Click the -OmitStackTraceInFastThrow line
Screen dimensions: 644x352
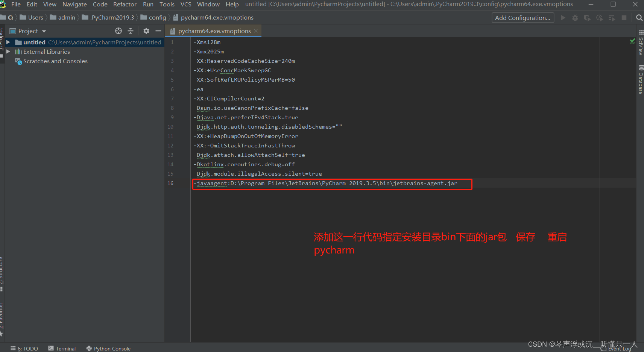tap(244, 146)
